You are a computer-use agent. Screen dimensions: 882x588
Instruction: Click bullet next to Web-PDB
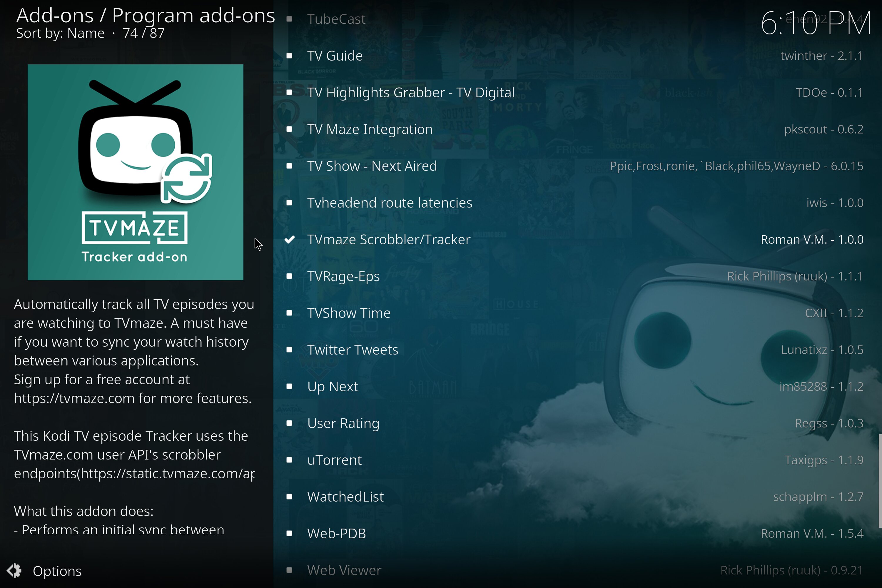pos(290,533)
